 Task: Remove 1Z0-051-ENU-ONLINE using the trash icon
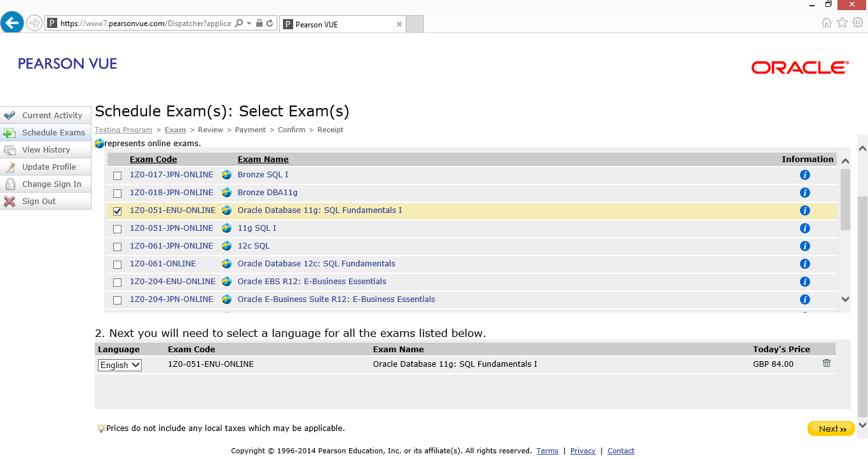[x=827, y=363]
